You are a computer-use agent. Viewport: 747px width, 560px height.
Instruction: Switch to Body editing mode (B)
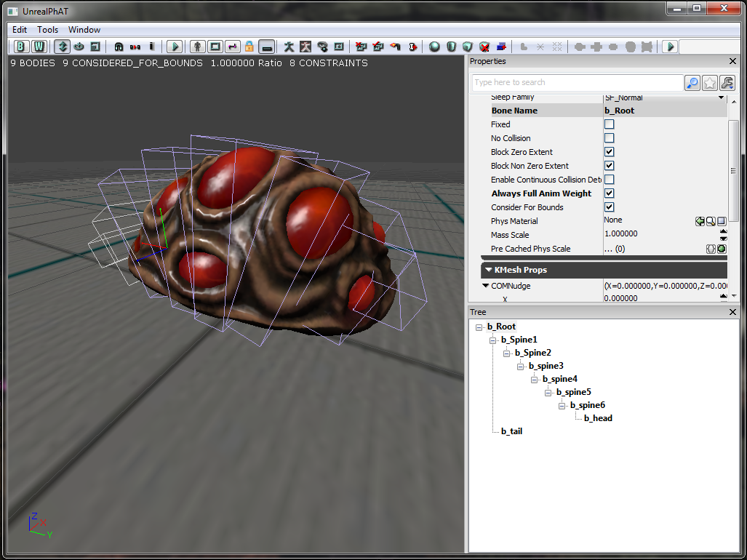click(x=22, y=47)
